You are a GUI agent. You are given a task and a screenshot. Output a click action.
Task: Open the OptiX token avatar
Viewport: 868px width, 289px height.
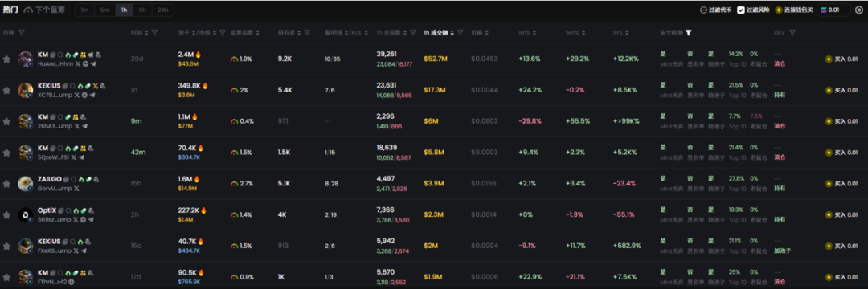26,214
